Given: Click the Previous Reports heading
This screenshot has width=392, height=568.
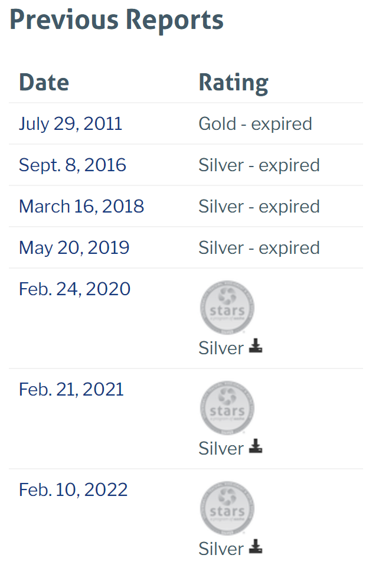Looking at the screenshot, I should click(116, 20).
